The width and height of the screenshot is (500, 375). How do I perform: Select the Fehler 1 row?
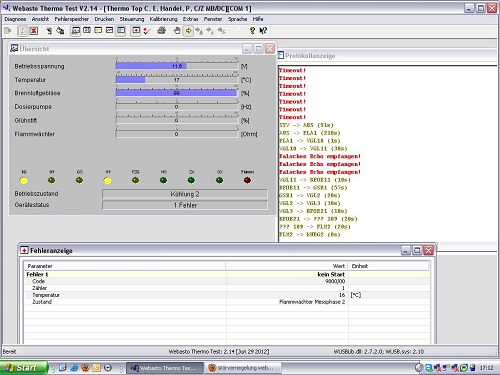point(227,274)
